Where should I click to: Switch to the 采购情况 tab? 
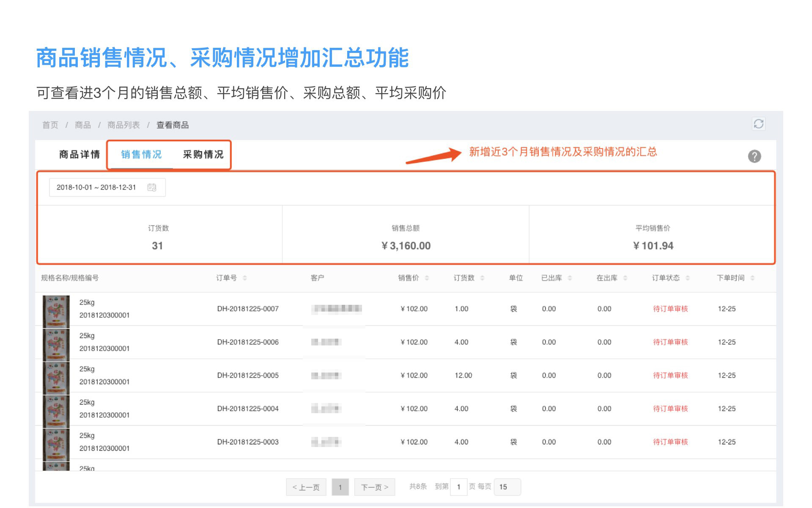click(203, 155)
